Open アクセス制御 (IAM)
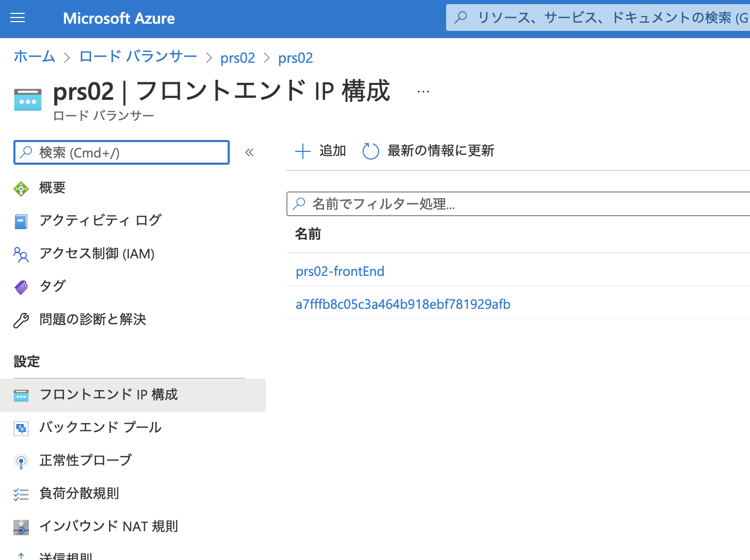 click(x=97, y=253)
